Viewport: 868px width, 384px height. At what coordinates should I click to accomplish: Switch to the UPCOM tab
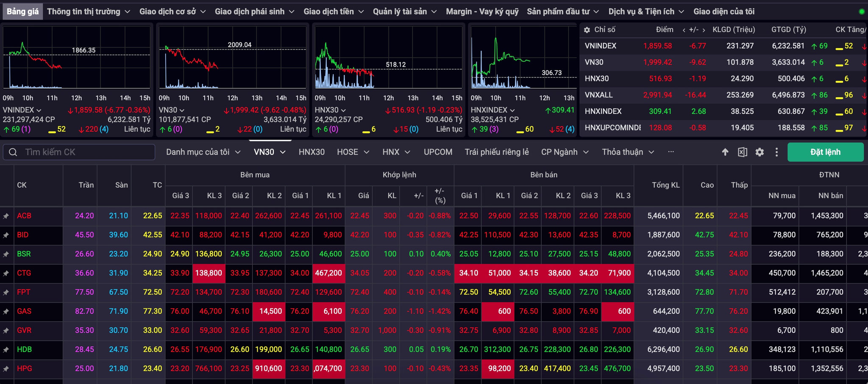coord(438,152)
